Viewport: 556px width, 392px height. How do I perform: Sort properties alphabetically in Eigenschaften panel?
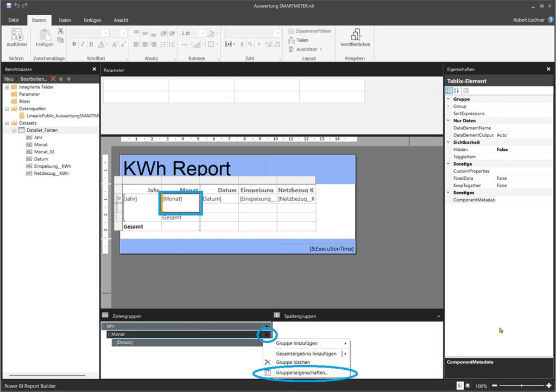pos(456,91)
